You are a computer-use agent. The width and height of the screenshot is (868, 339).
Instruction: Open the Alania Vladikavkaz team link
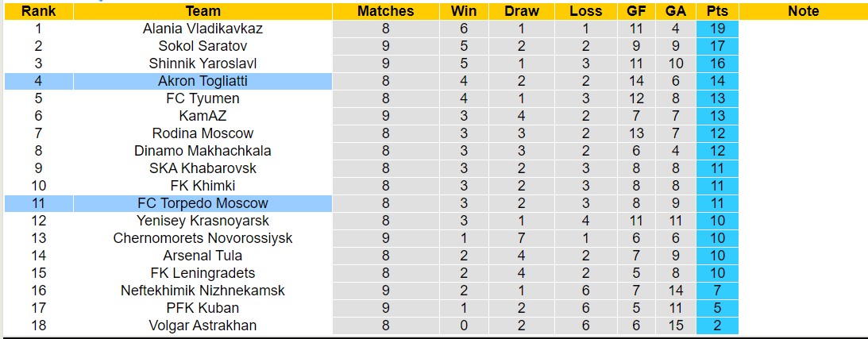tap(203, 29)
